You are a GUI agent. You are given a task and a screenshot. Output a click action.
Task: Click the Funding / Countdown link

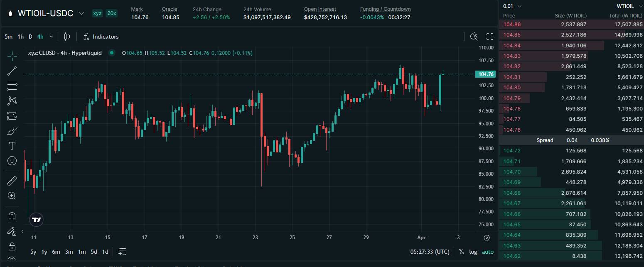(385, 9)
